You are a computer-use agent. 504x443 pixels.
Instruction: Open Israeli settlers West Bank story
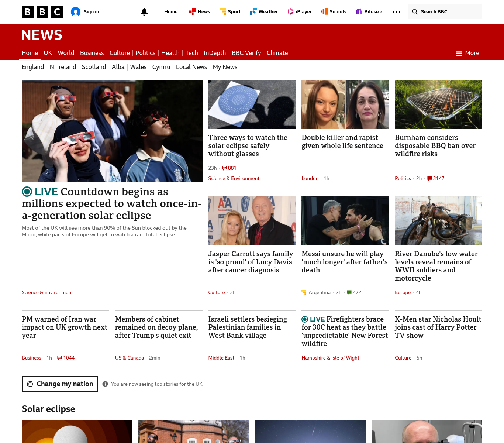coord(248,327)
